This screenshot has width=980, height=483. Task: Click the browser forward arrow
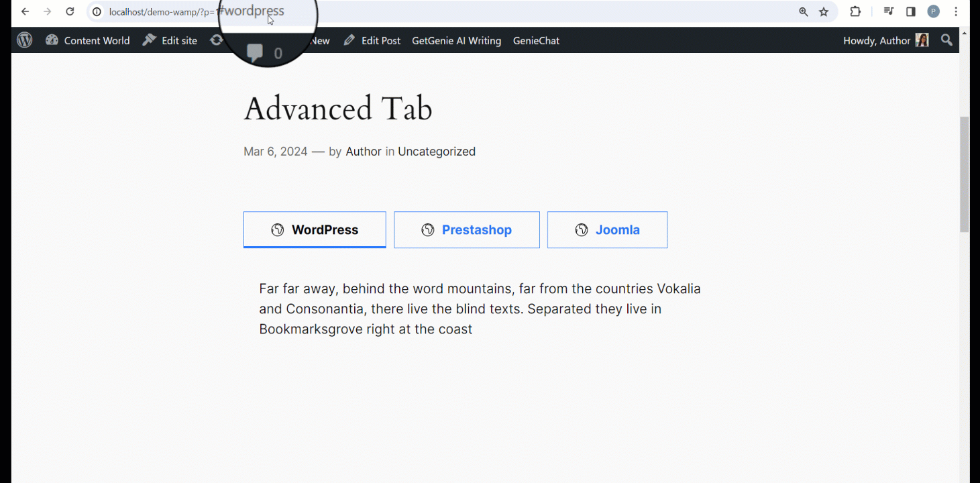48,11
